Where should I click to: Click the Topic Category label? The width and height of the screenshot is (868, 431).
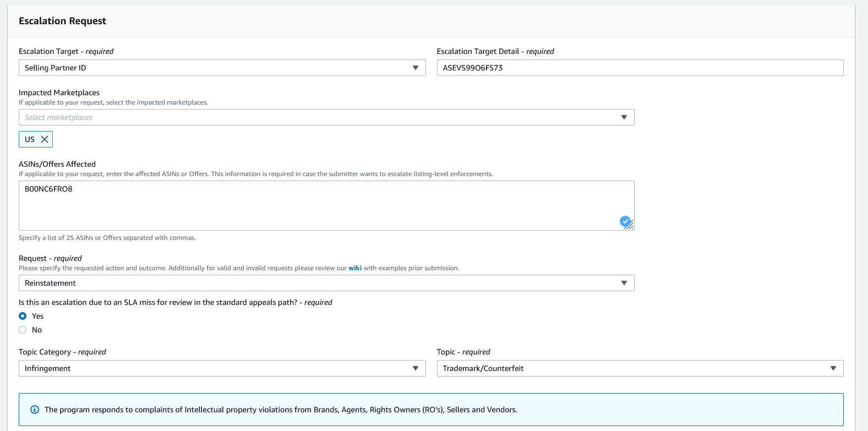pyautogui.click(x=62, y=352)
